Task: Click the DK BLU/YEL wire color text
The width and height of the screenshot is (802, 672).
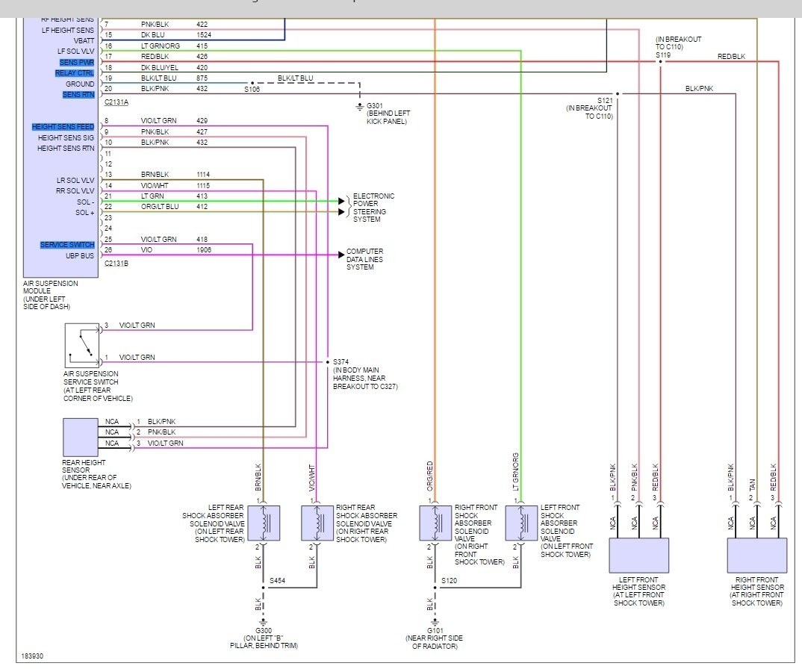Action: click(x=160, y=67)
